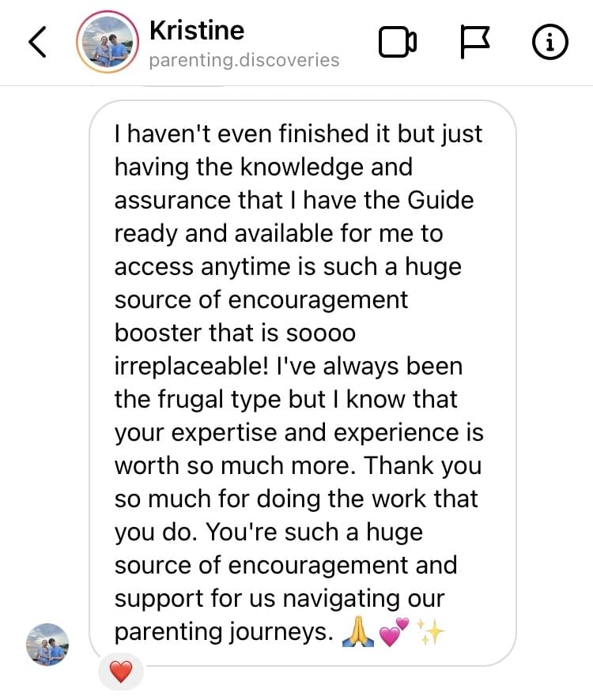This screenshot has width=593, height=700.
Task: Open conversation details info icon
Action: point(550,43)
